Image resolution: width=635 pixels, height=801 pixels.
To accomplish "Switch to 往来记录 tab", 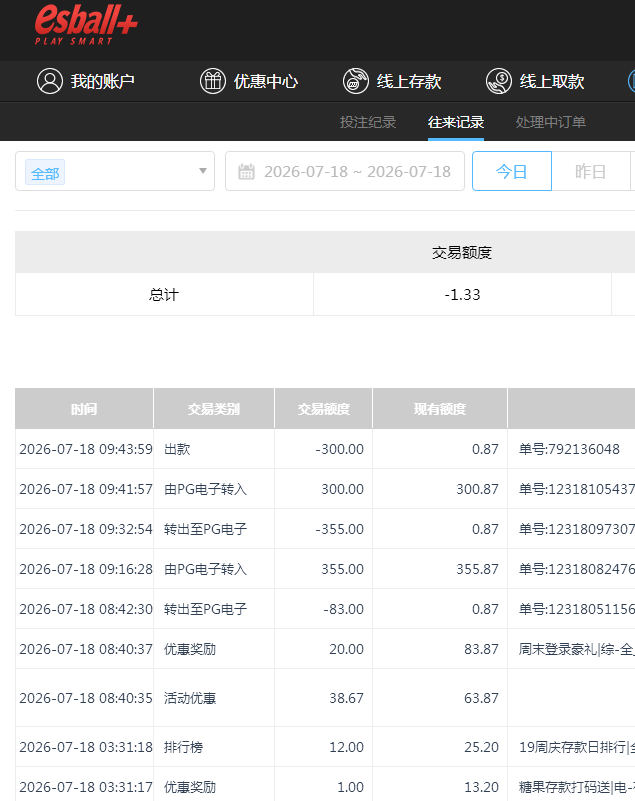I will pyautogui.click(x=456, y=122).
